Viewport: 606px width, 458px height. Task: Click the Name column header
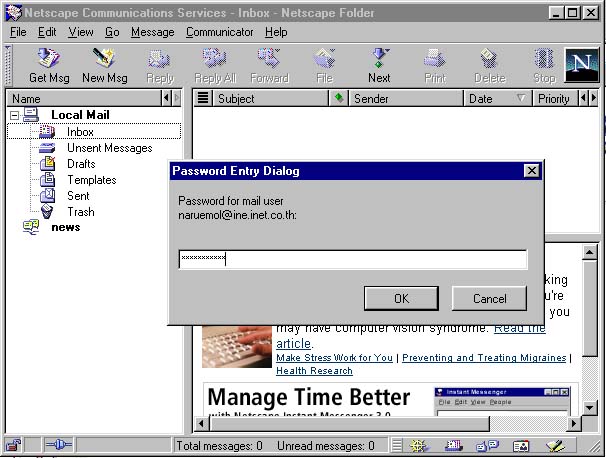tap(84, 98)
